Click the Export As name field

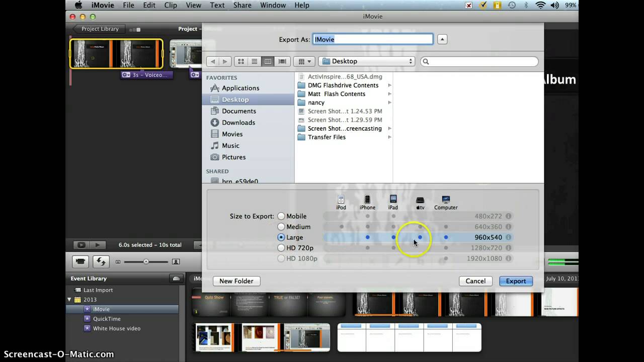(373, 39)
